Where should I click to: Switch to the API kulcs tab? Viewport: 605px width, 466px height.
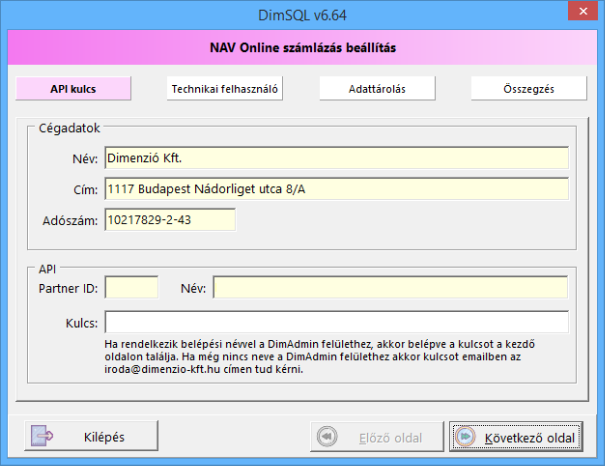[73, 89]
